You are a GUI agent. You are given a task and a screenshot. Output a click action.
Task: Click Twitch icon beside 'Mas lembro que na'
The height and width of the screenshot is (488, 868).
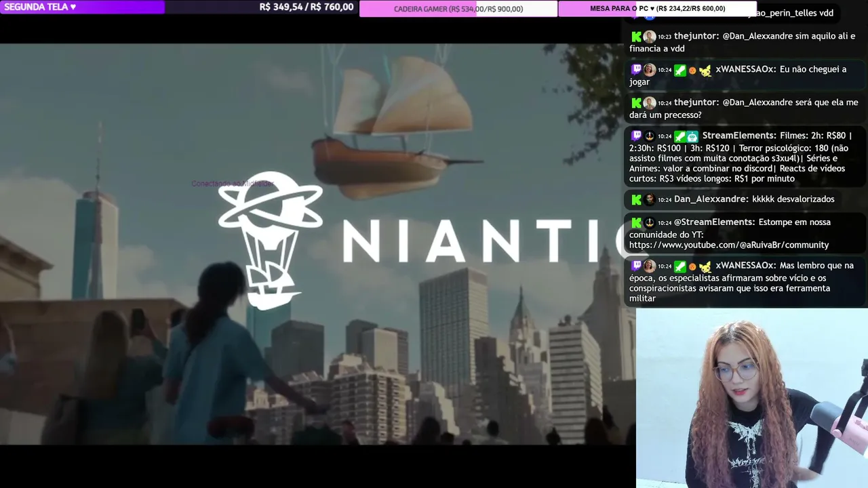(x=636, y=266)
